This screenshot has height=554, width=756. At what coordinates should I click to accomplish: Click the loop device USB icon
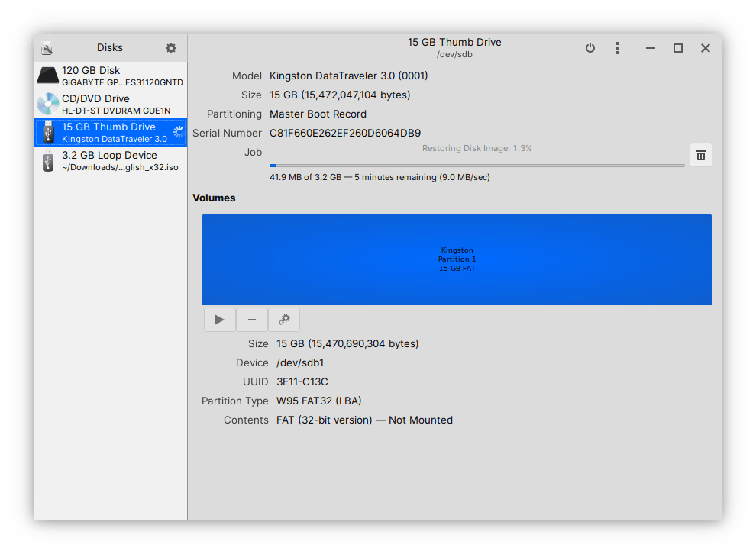tap(48, 161)
